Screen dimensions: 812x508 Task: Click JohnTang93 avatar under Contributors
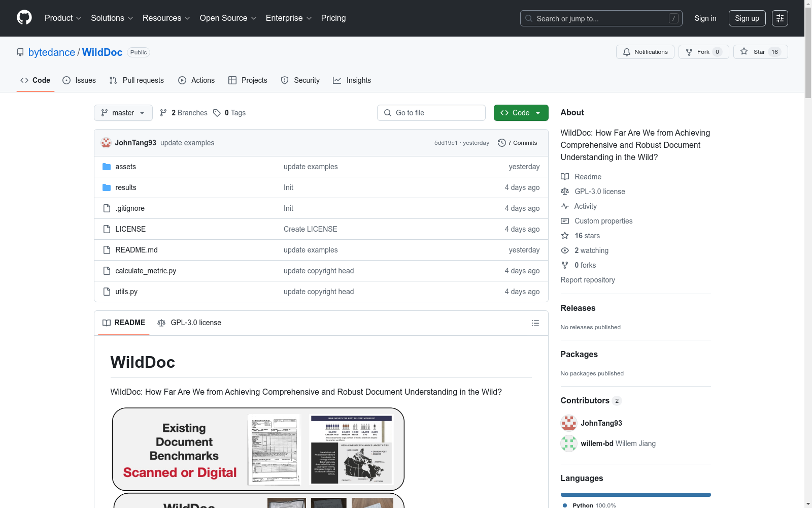(569, 423)
